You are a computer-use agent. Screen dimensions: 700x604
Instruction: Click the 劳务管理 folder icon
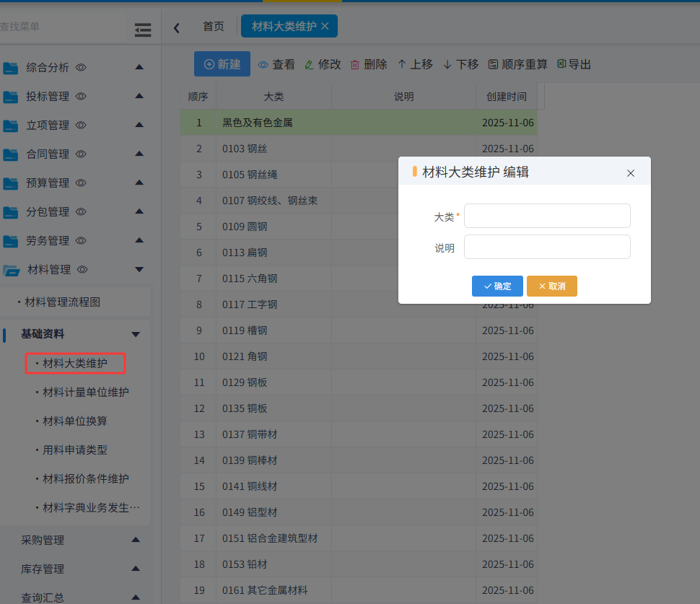point(10,242)
